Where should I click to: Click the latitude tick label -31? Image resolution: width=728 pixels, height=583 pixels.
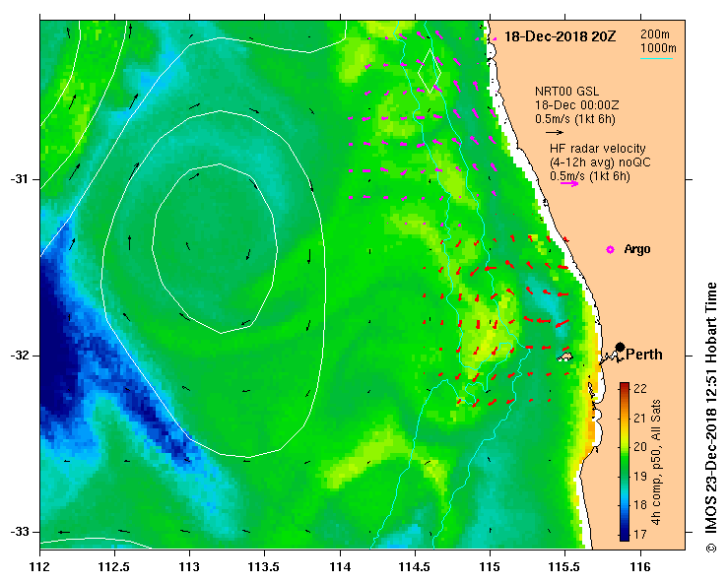click(19, 179)
